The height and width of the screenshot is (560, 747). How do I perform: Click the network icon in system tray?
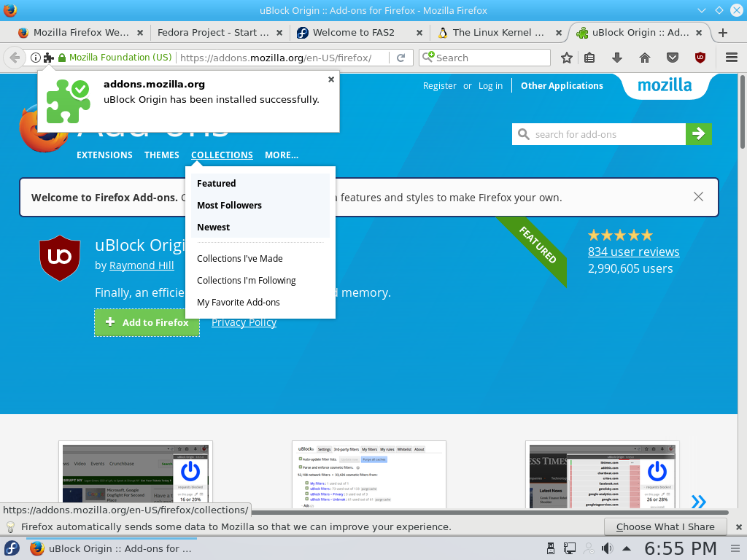point(569,548)
